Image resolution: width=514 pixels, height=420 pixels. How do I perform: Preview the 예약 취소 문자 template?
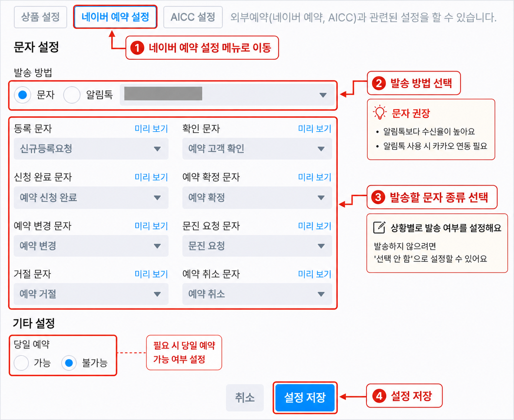click(x=315, y=274)
